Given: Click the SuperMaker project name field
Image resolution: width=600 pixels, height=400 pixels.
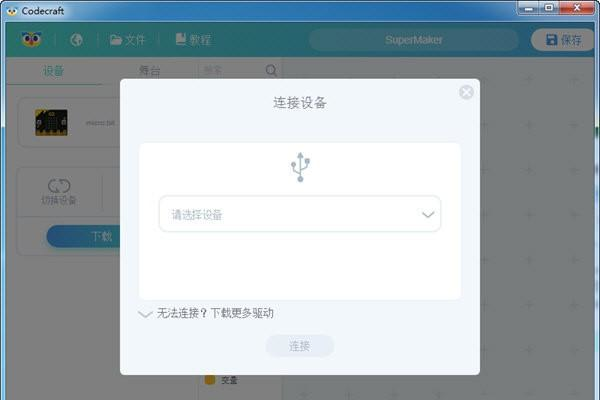Looking at the screenshot, I should coord(414,40).
